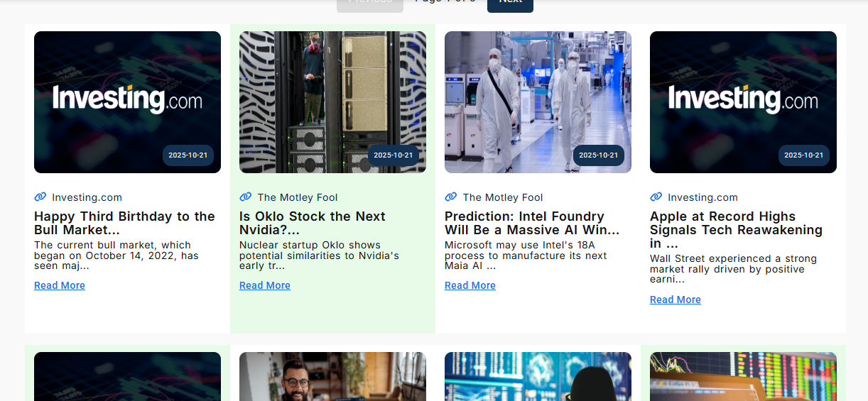This screenshot has width=868, height=401.
Task: Click link icon beside Investing.com on Bull Market card
Action: (40, 197)
